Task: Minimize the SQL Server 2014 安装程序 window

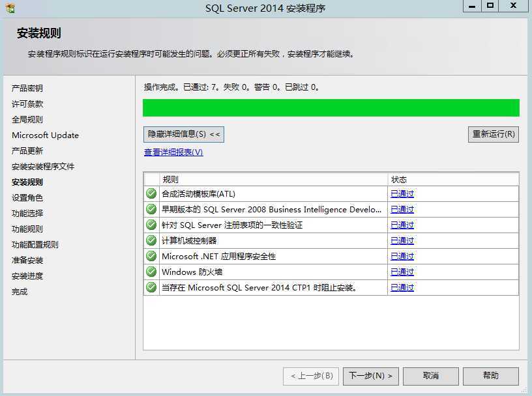Action: (x=472, y=6)
